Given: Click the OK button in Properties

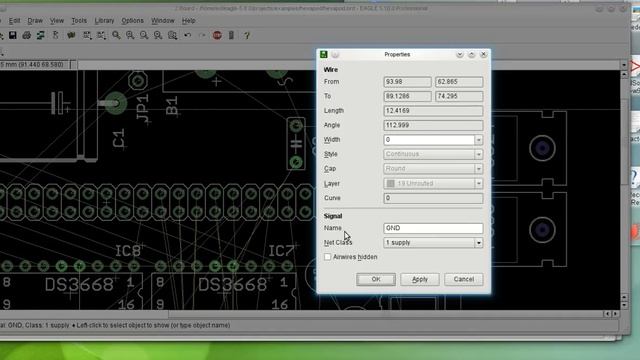Looking at the screenshot, I should pos(376,279).
